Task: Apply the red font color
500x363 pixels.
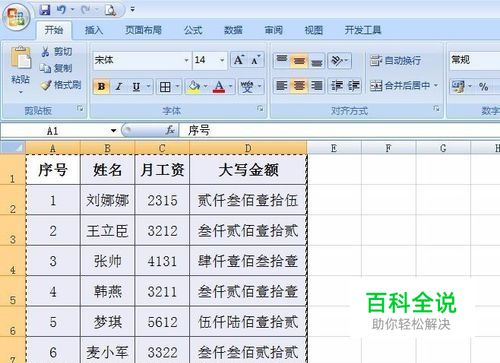Action: (x=219, y=87)
